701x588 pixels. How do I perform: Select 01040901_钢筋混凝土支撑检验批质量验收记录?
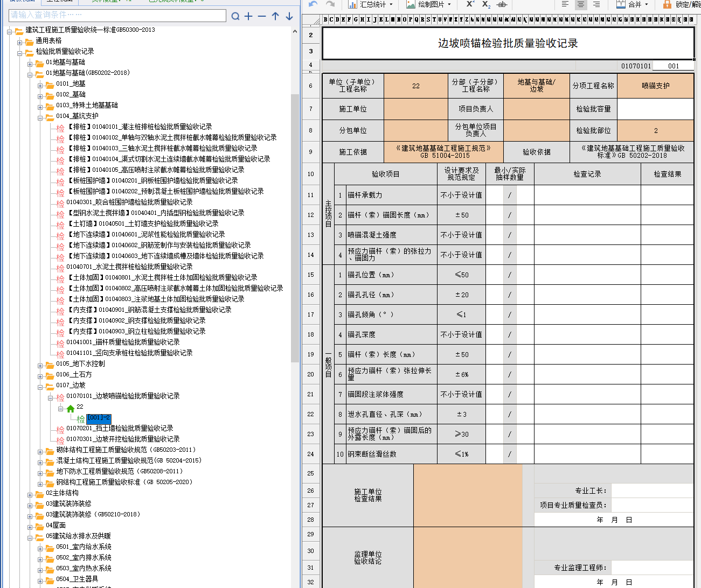(149, 310)
